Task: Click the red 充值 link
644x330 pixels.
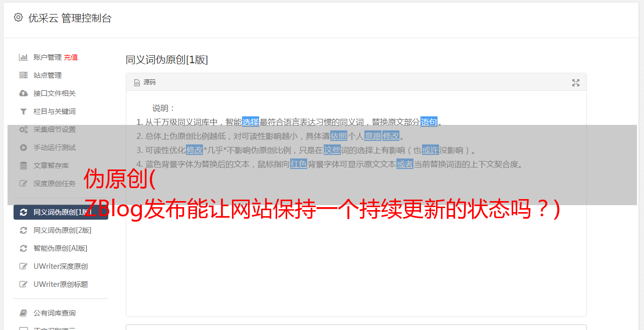Action: (71, 57)
